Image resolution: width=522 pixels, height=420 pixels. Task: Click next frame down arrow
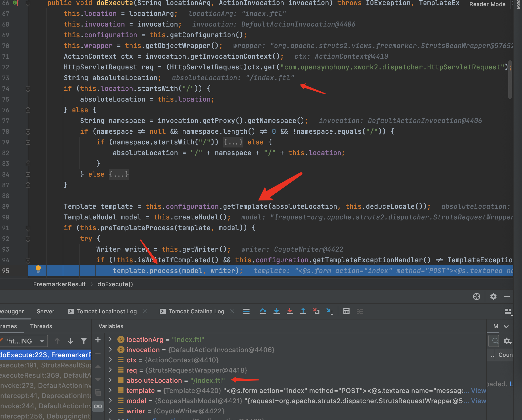coord(70,341)
